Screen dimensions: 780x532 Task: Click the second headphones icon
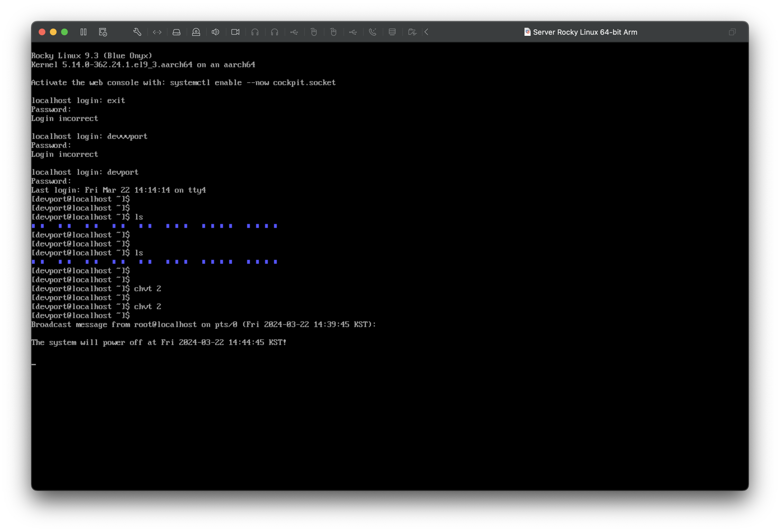click(x=275, y=32)
